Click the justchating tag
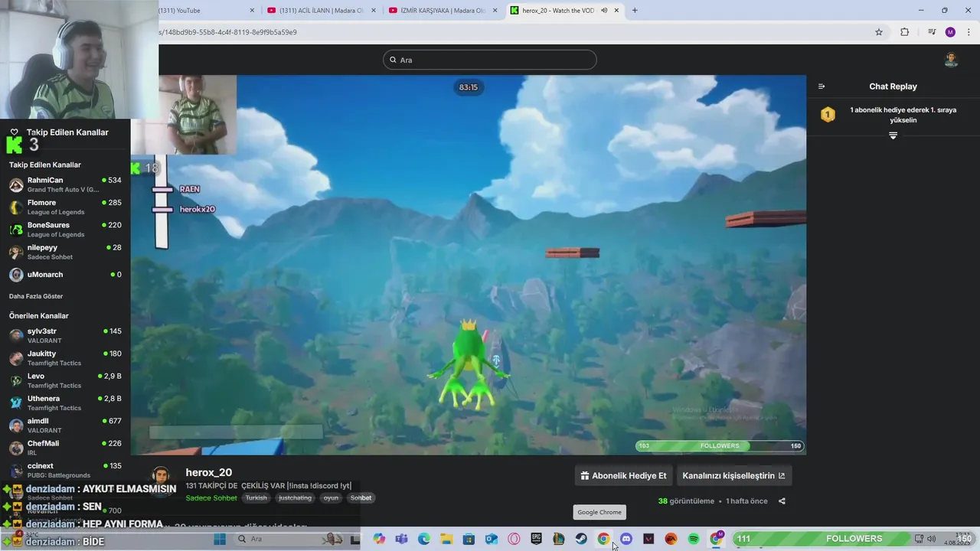The width and height of the screenshot is (980, 551). pos(295,498)
